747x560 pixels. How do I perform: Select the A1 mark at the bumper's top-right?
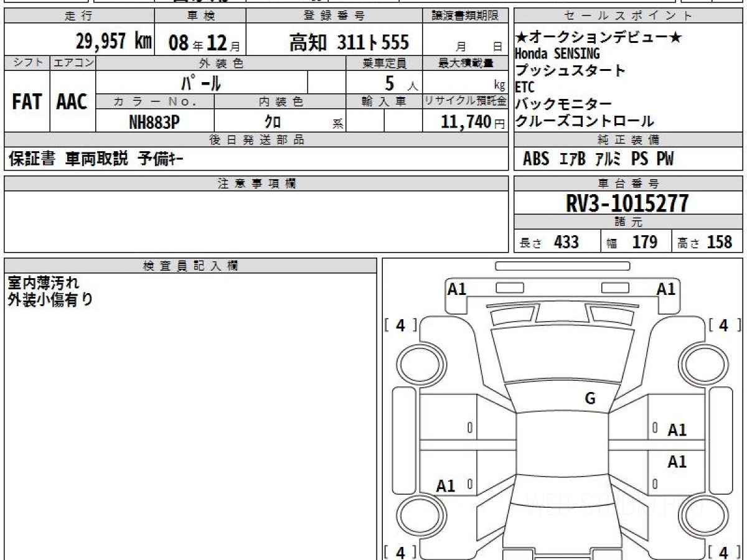click(666, 289)
